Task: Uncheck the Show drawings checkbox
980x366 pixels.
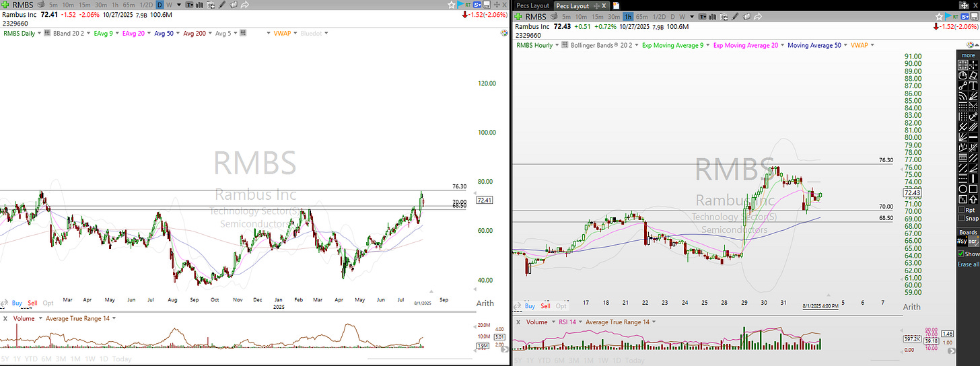Action: click(x=961, y=254)
